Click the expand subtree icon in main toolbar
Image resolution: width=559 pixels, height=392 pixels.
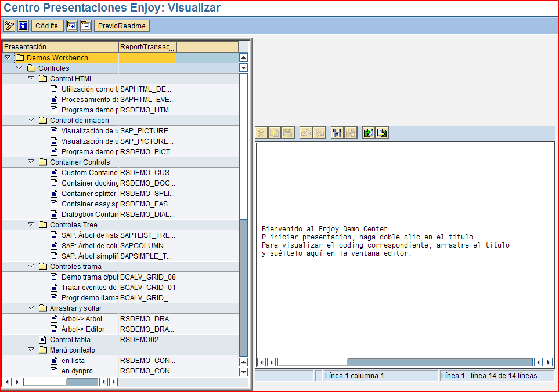click(71, 26)
